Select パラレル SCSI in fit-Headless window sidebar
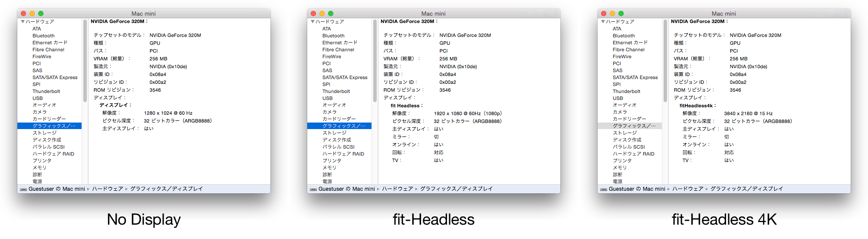 [x=338, y=147]
